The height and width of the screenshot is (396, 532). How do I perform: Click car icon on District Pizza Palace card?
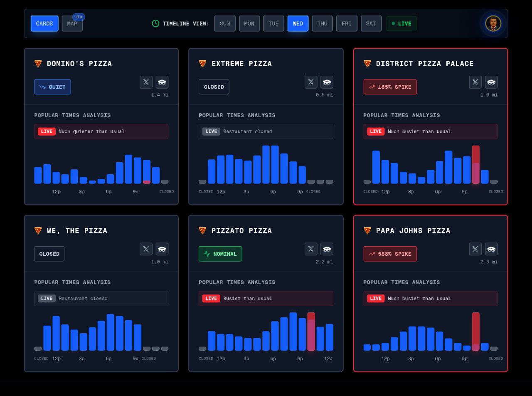click(x=491, y=82)
